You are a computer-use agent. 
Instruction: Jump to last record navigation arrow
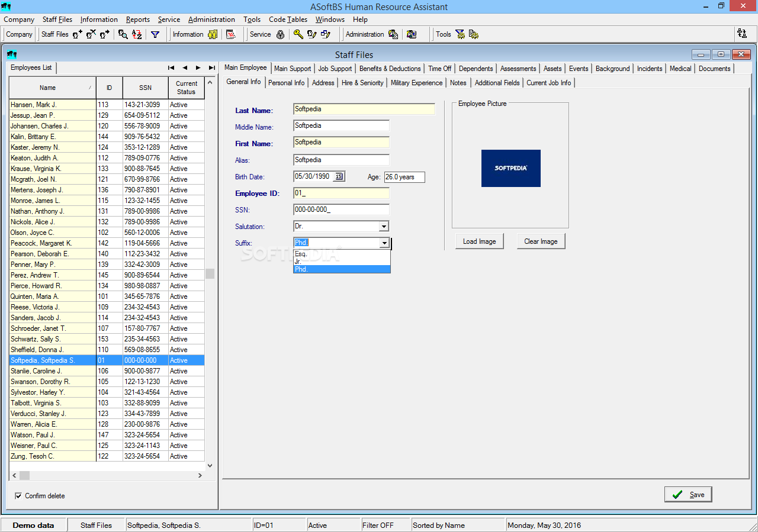point(211,67)
